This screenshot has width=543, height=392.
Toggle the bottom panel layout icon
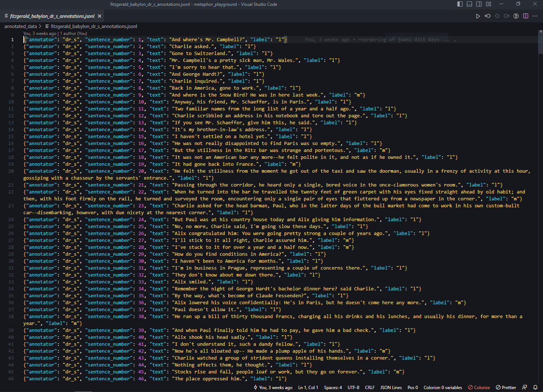tap(469, 4)
